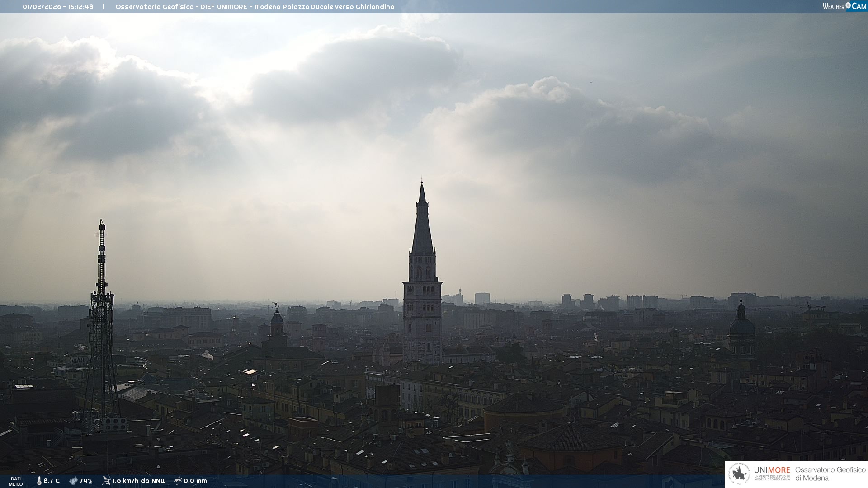Screen dimensions: 868x488
Task: Click the thermometer temperature icon
Action: coord(39,481)
